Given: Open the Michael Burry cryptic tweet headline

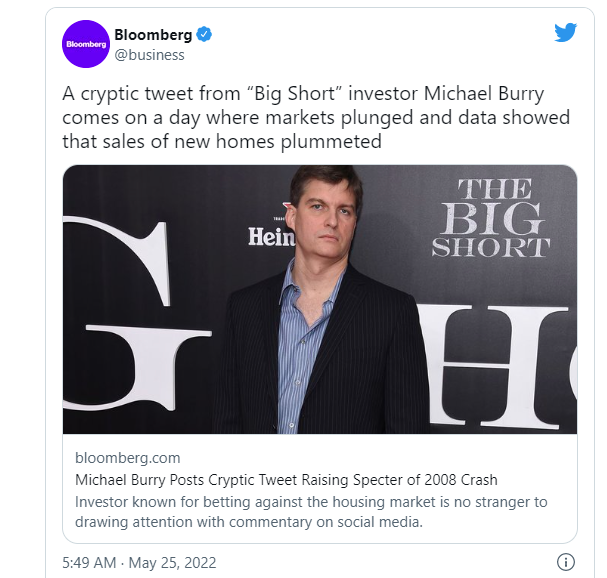Looking at the screenshot, I should point(286,480).
